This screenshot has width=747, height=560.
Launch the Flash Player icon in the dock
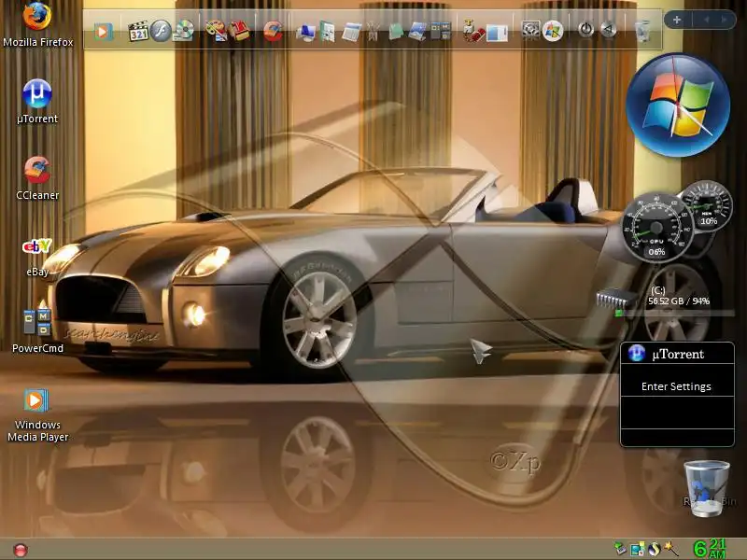pyautogui.click(x=161, y=31)
